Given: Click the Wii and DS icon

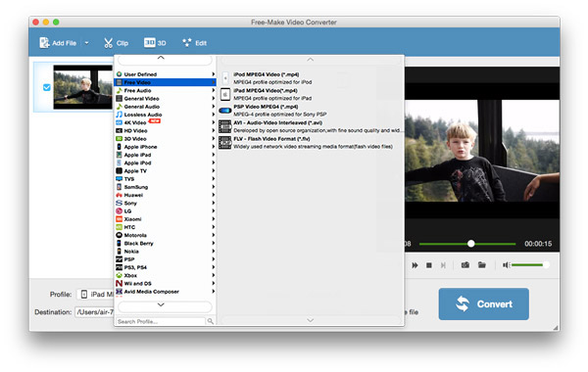Looking at the screenshot, I should [119, 283].
